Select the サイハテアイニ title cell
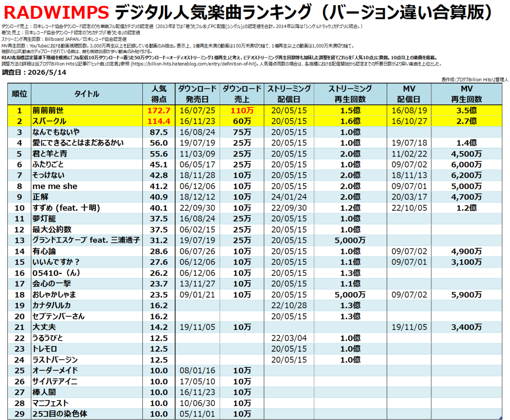The image size is (510, 420). tap(88, 381)
